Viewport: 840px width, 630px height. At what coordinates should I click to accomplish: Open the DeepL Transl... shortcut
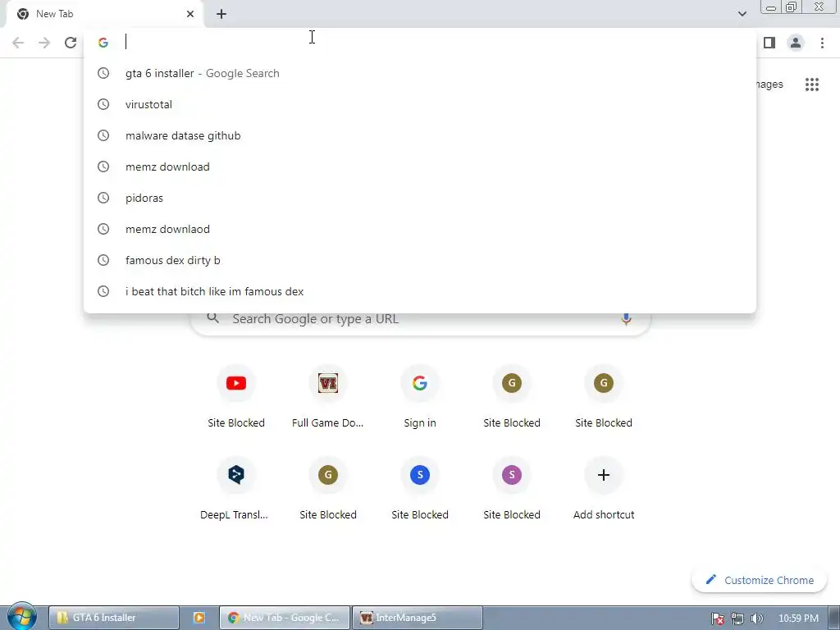click(x=236, y=489)
